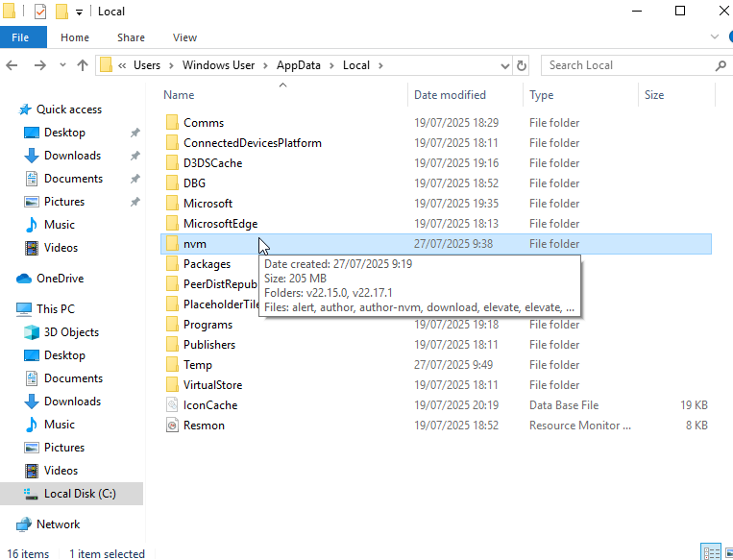Image resolution: width=733 pixels, height=560 pixels.
Task: Select the Programs folder icon
Action: point(172,325)
